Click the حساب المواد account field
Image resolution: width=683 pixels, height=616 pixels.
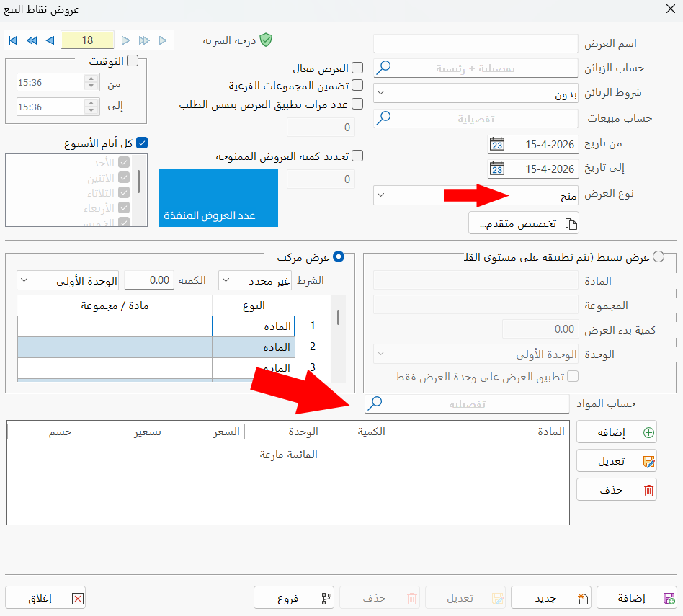(x=467, y=404)
